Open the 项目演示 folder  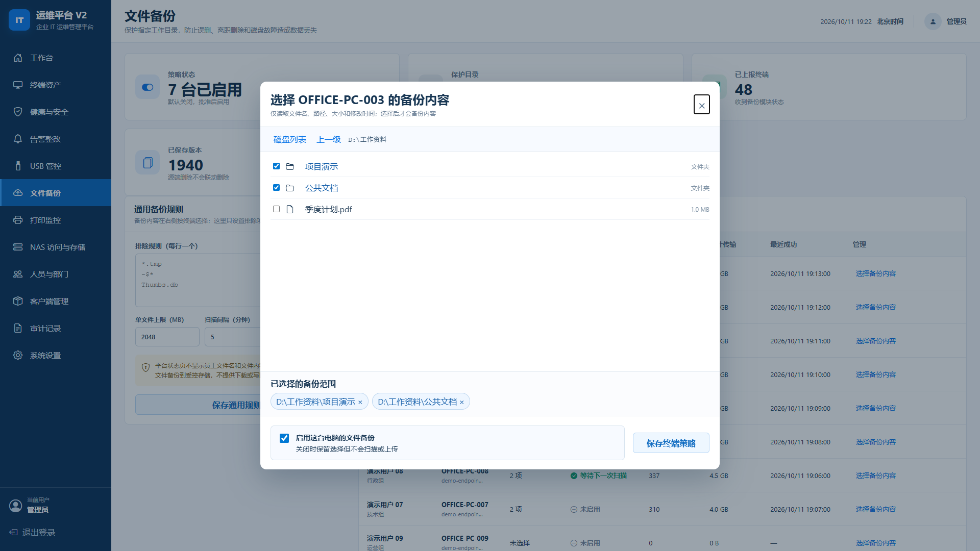click(x=322, y=166)
